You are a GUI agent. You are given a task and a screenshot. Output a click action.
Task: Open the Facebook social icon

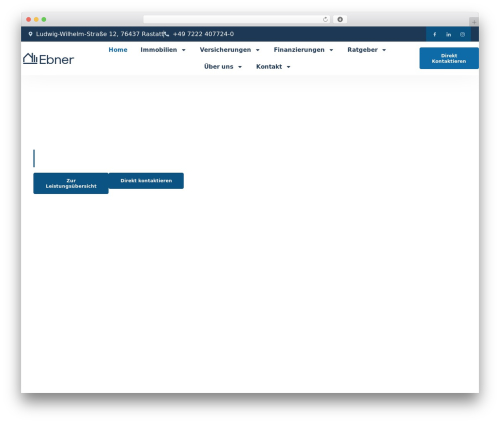coord(434,34)
